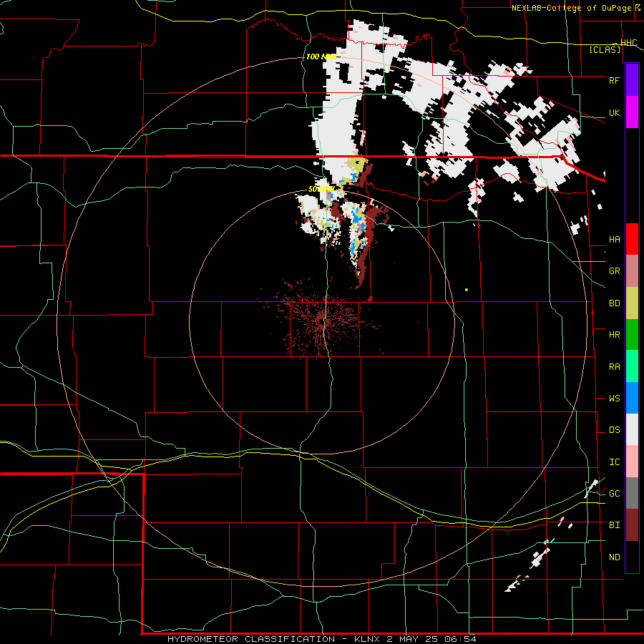644x644 pixels.
Task: Select the GR graupel color swatch
Action: (x=632, y=271)
